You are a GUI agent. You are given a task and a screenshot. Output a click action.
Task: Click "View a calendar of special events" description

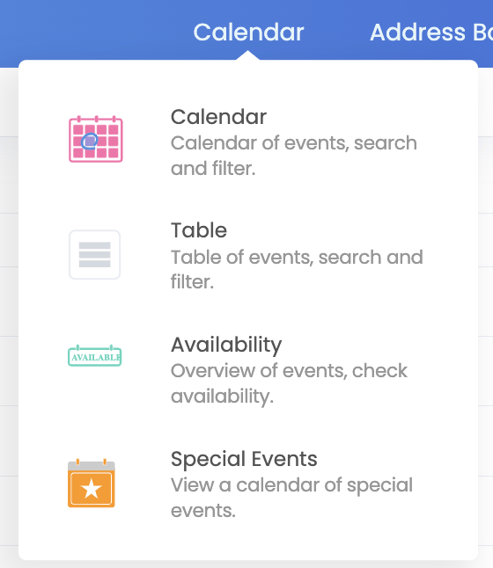pos(292,498)
